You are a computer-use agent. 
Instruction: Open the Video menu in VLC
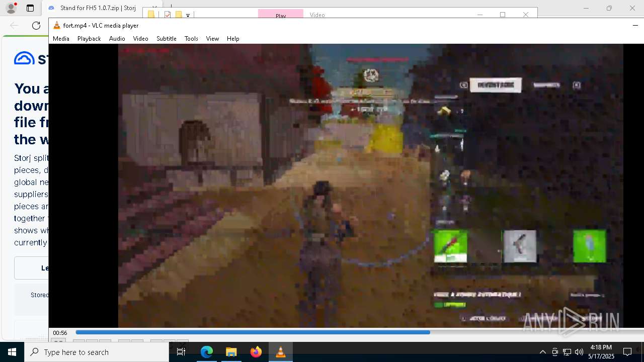click(x=140, y=38)
